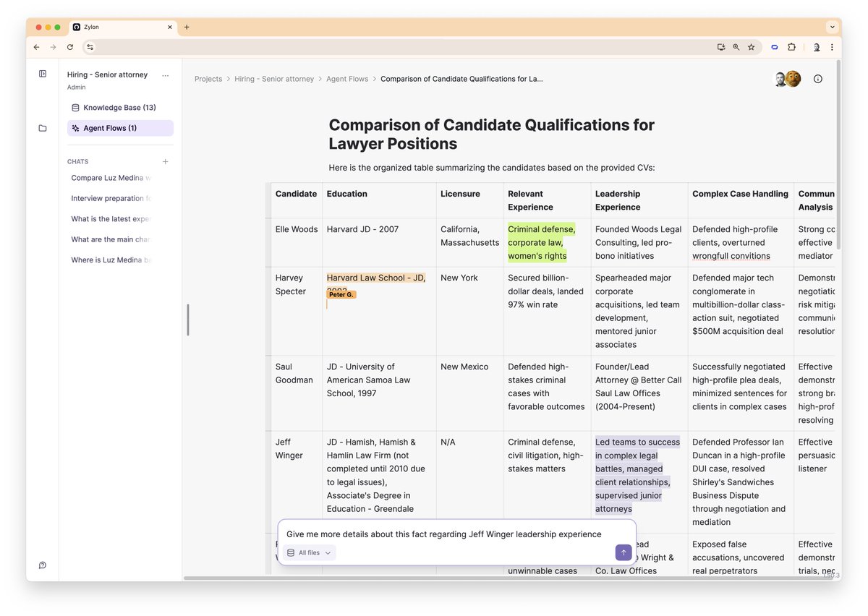Select the Zylon browser tab
The width and height of the screenshot is (868, 616).
point(123,27)
